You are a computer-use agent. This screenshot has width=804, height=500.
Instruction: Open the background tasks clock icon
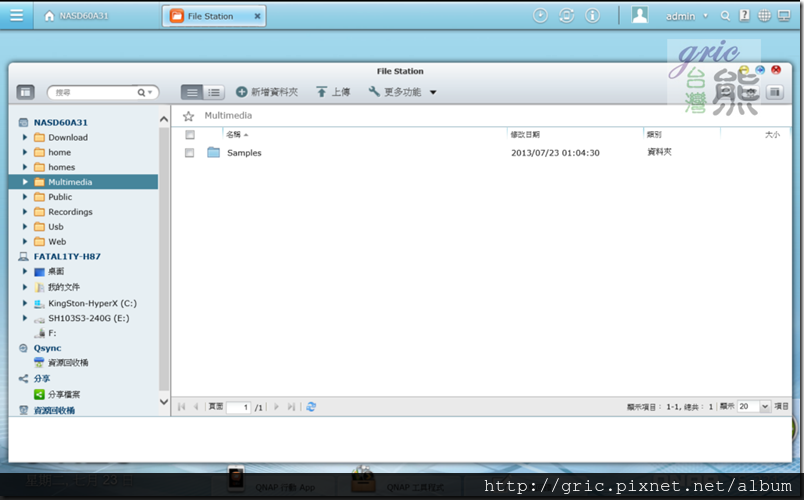tap(540, 16)
